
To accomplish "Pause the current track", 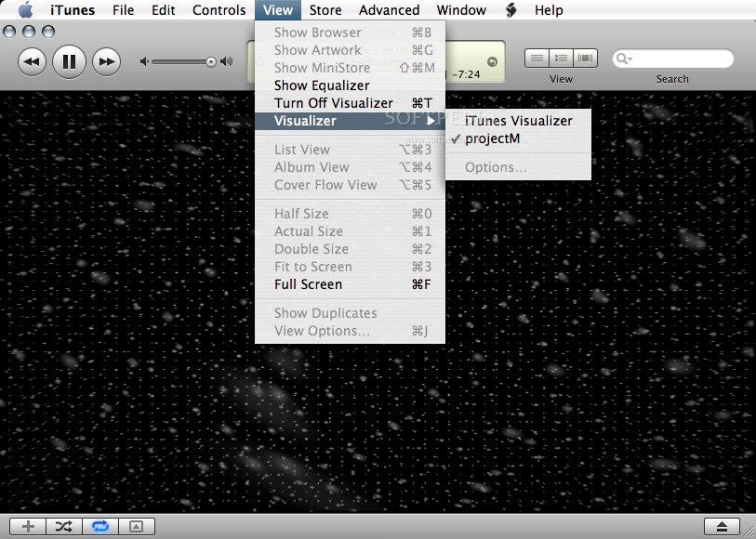I will (69, 59).
